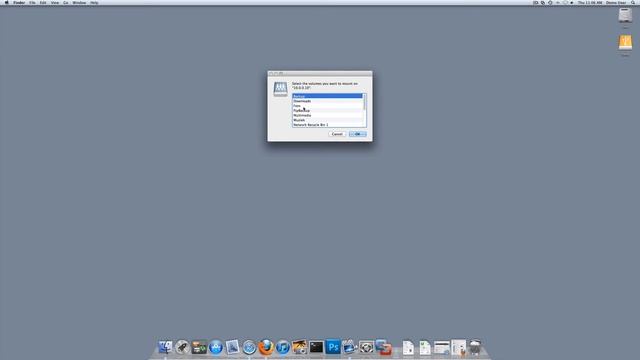Click the Spotlight search icon
Image resolution: width=640 pixels, height=360 pixels.
point(633,2)
